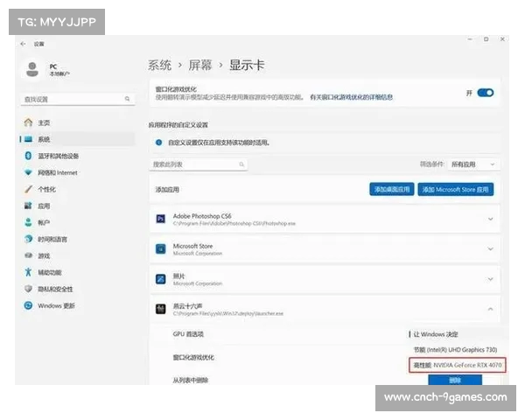This screenshot has width=525, height=420.
Task: Open the 所有应用 filter dropdown
Action: [473, 164]
